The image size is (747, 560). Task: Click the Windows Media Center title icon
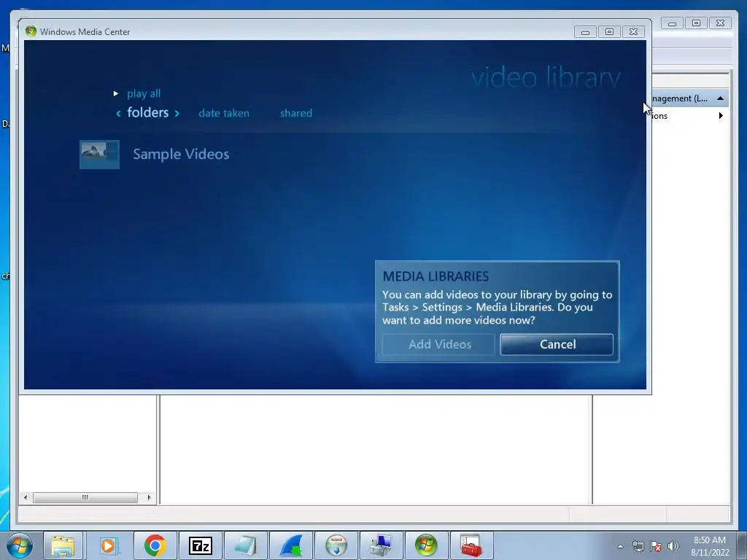point(31,31)
